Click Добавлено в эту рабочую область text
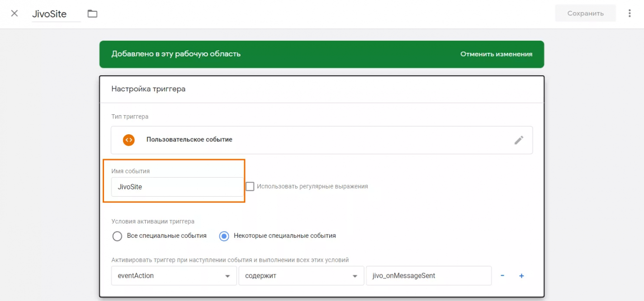The width and height of the screenshot is (644, 301). pos(176,54)
